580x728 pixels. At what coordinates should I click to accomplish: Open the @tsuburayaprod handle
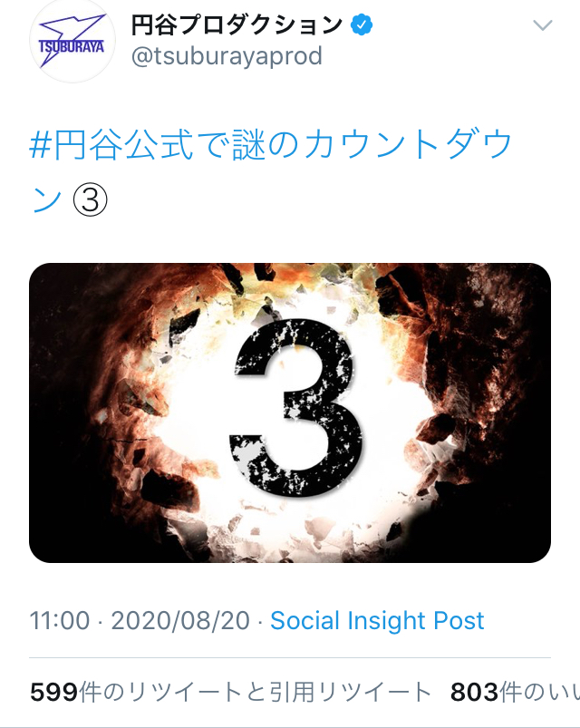[227, 56]
